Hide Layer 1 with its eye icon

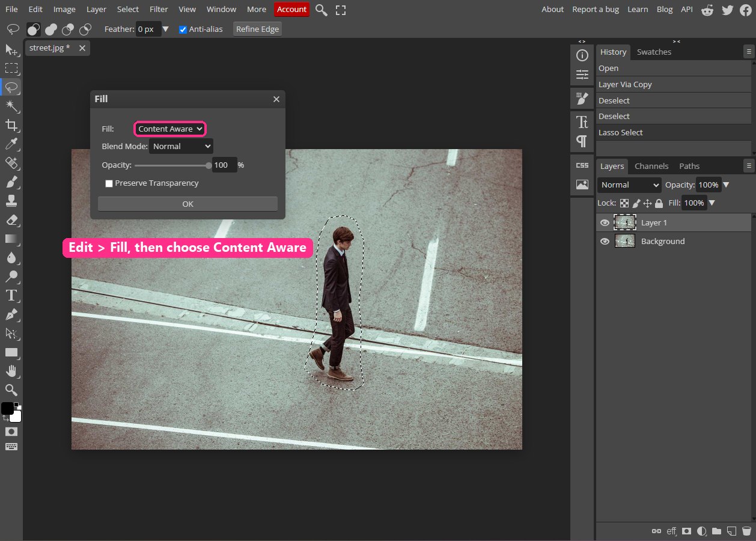[605, 222]
